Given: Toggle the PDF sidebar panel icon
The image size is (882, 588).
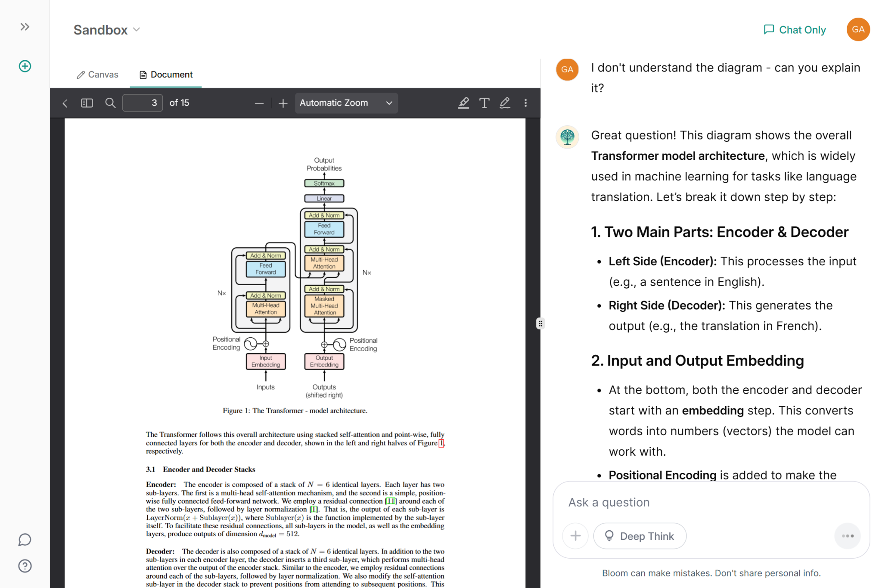Looking at the screenshot, I should point(87,103).
